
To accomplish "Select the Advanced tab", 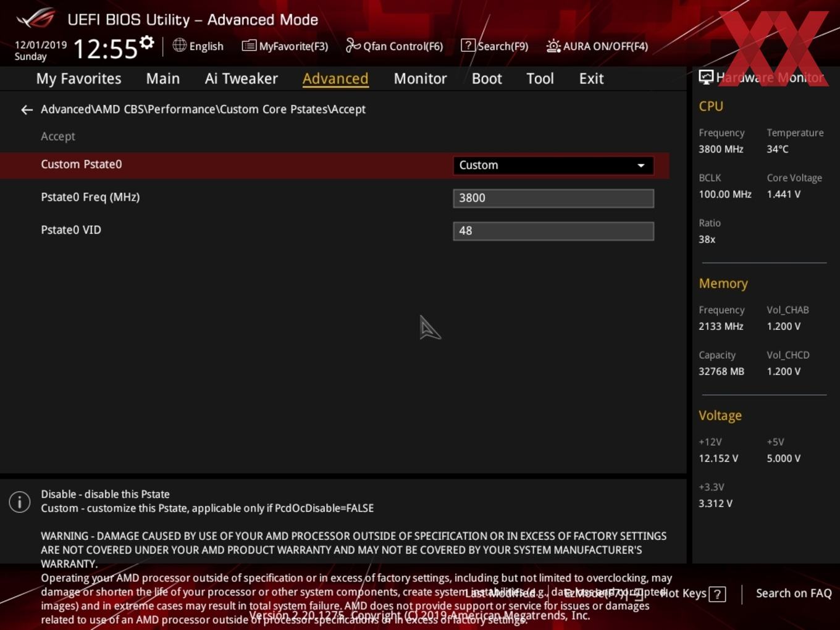I will (335, 78).
